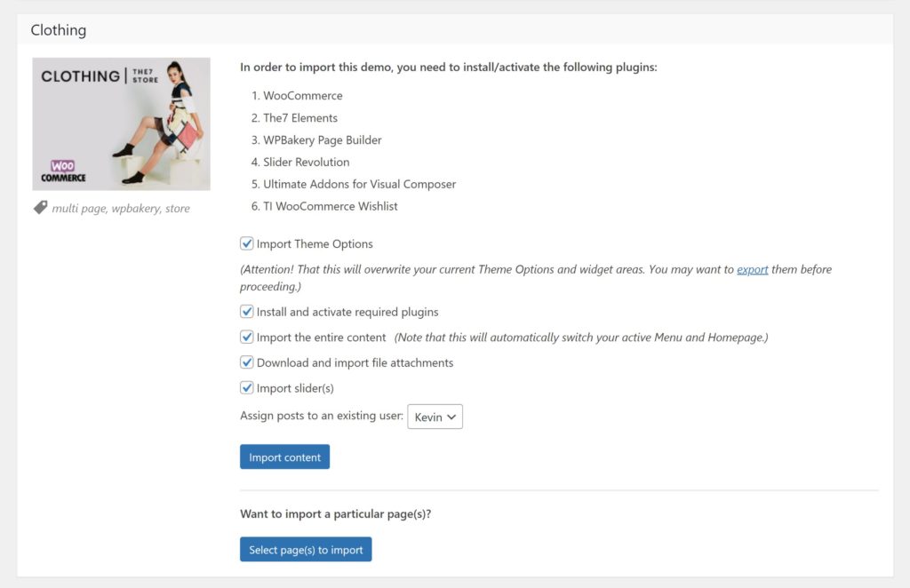The image size is (910, 588).
Task: Click the Woo Commerce logo on thumbnail
Action: (63, 171)
